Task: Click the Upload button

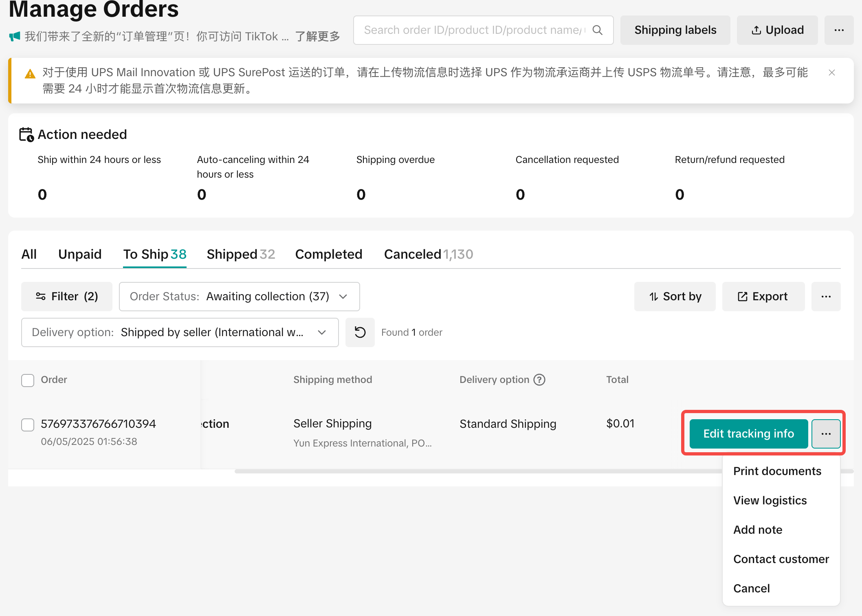Action: coord(777,30)
